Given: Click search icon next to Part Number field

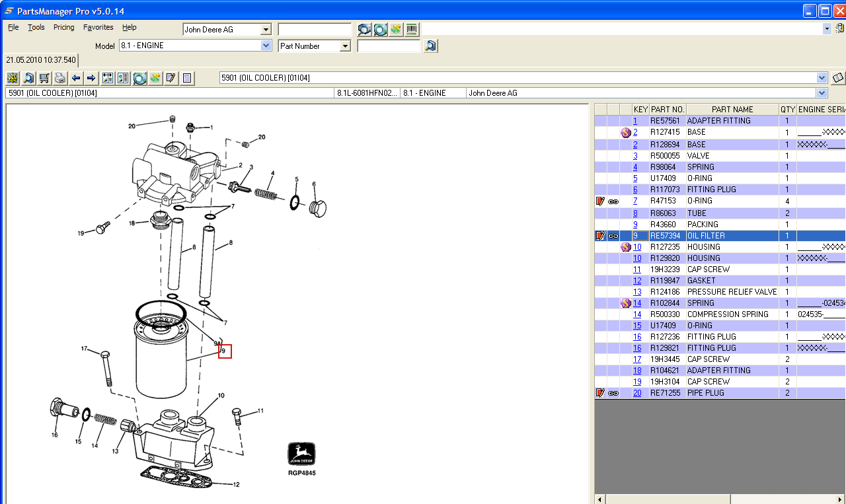Looking at the screenshot, I should (x=431, y=46).
